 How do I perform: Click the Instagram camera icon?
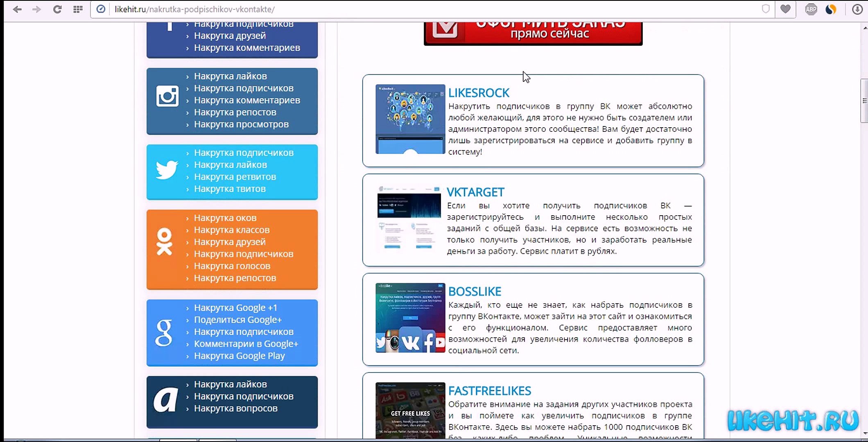tap(167, 97)
